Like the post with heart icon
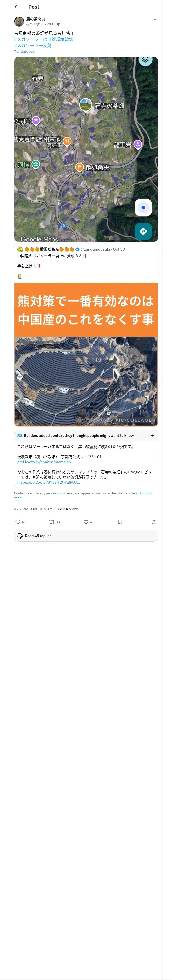Image resolution: width=172 pixels, height=980 pixels. click(x=86, y=522)
